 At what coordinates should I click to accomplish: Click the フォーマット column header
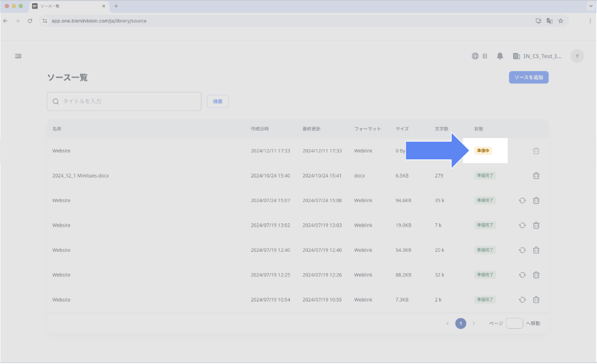point(367,129)
